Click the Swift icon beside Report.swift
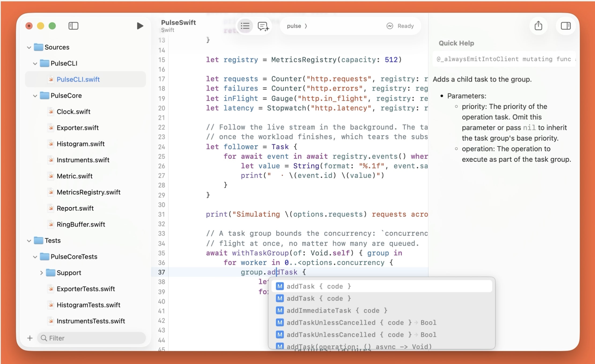The image size is (595, 364). (51, 208)
